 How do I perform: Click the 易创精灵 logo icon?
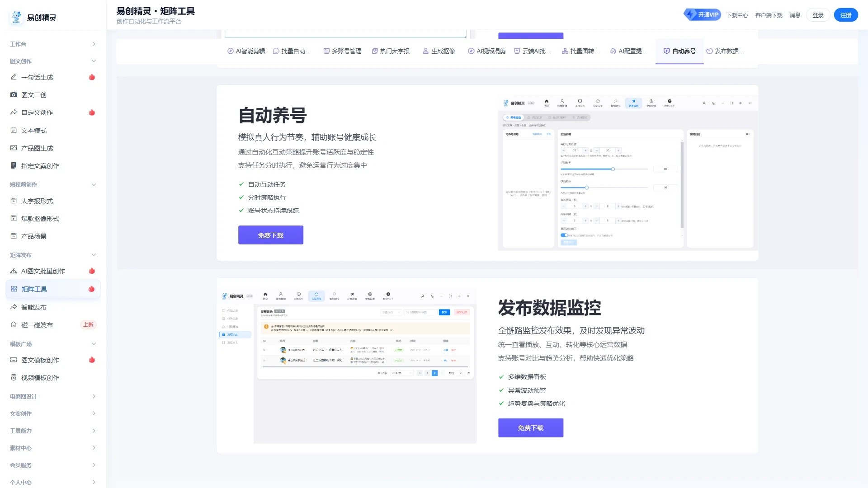tap(16, 17)
